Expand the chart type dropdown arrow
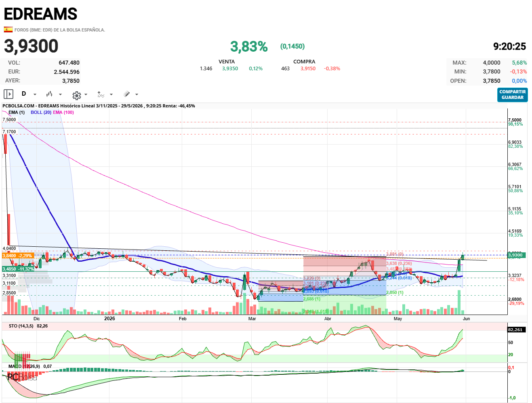532x403 pixels. [x=61, y=94]
